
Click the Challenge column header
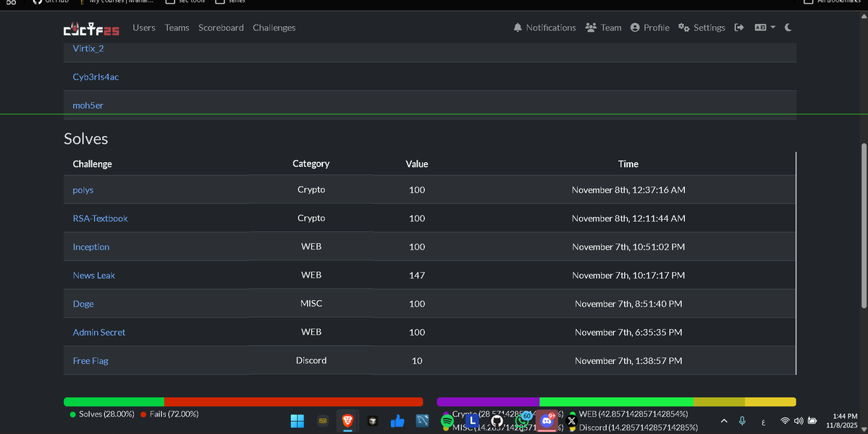pos(93,164)
